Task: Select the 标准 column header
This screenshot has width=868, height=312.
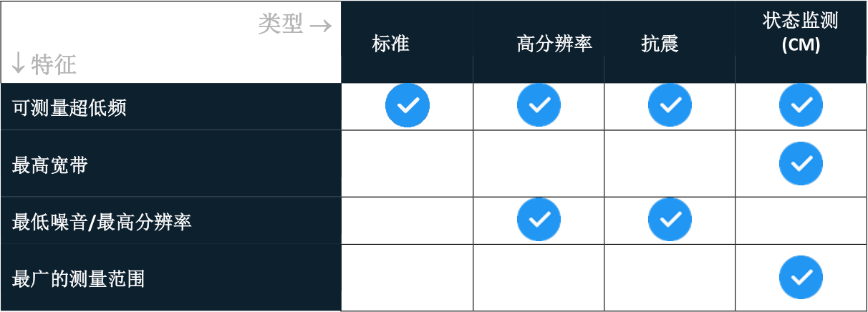Action: click(390, 44)
